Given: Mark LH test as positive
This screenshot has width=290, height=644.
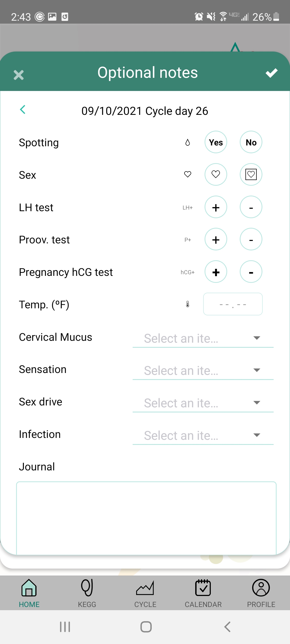Looking at the screenshot, I should [x=216, y=207].
